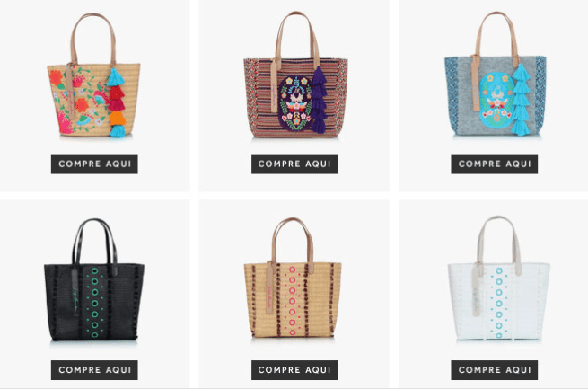Open the floral embroidered straw bucket bag image

(93, 75)
